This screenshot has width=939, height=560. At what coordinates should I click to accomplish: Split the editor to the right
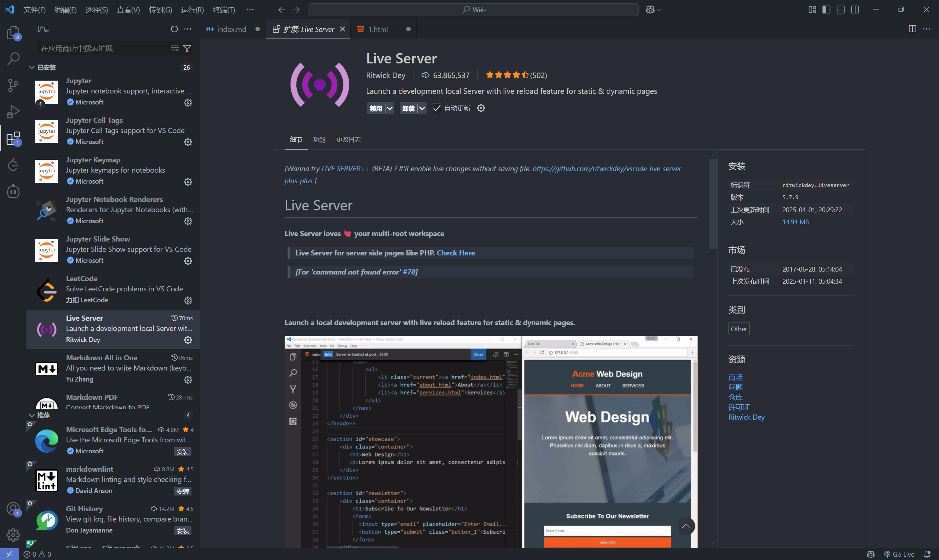point(912,29)
